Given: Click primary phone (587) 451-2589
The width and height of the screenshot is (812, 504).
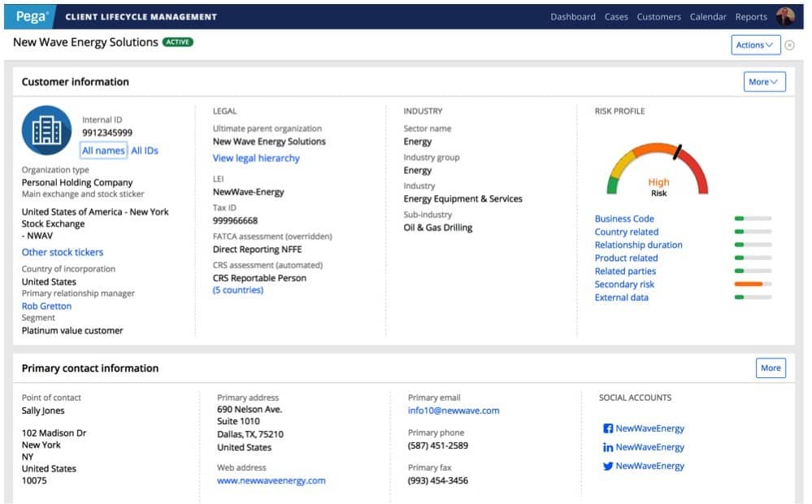Looking at the screenshot, I should point(438,445).
